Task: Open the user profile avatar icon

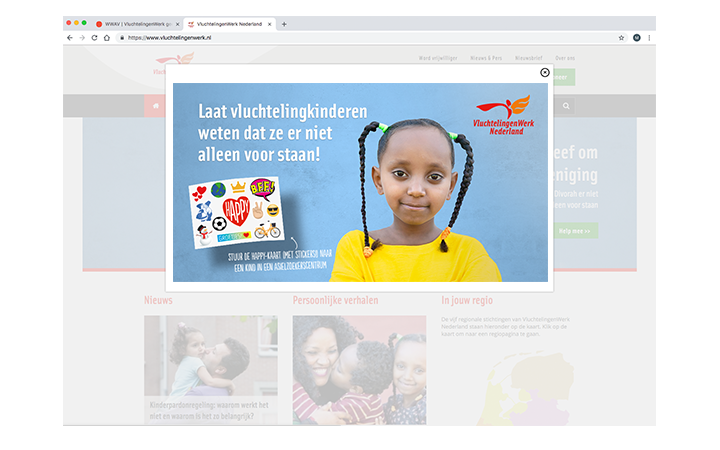Action: 636,38
